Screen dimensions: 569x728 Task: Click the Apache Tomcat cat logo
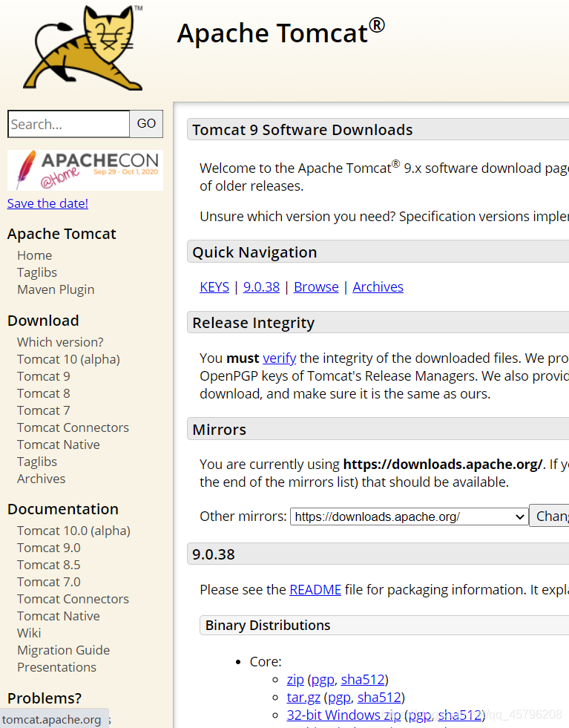(84, 47)
